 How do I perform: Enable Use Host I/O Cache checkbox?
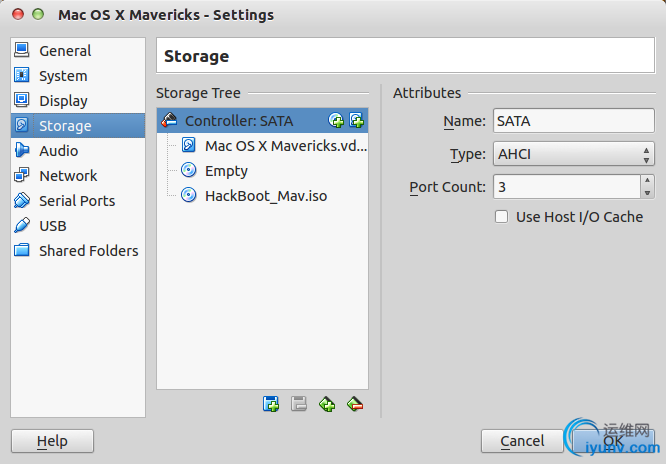click(502, 217)
